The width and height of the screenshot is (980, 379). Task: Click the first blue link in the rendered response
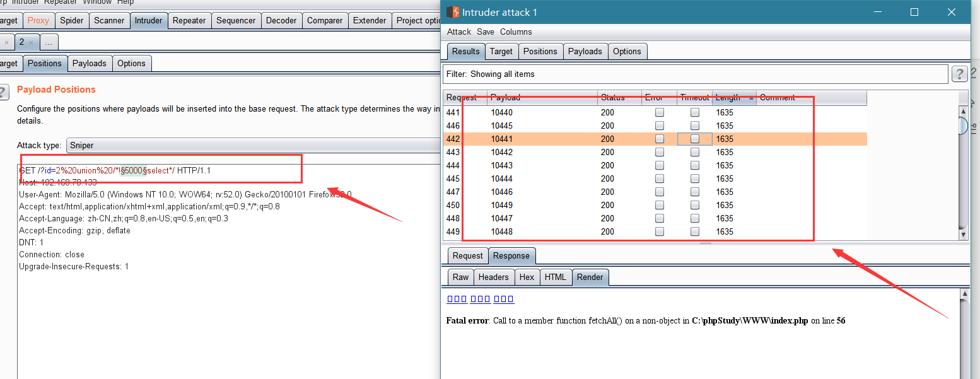tap(457, 299)
